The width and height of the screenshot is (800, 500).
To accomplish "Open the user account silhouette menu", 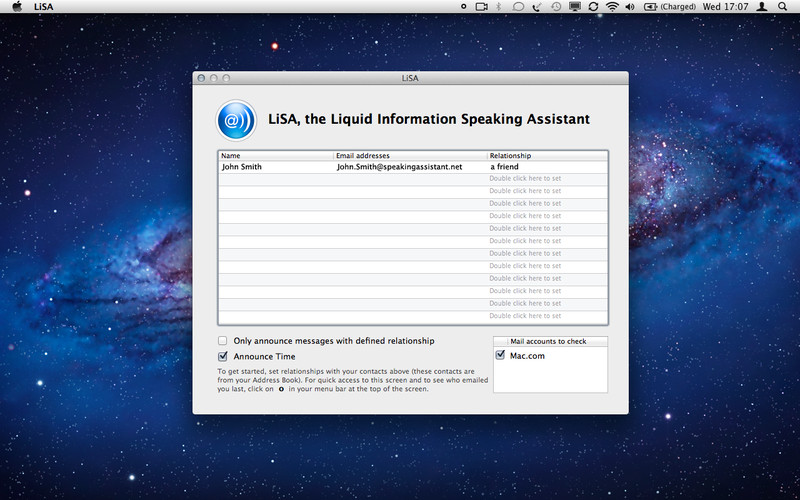I will point(762,7).
